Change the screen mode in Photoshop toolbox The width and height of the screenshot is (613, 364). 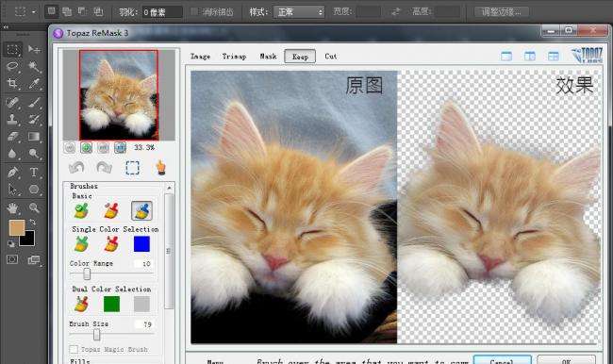[34, 259]
